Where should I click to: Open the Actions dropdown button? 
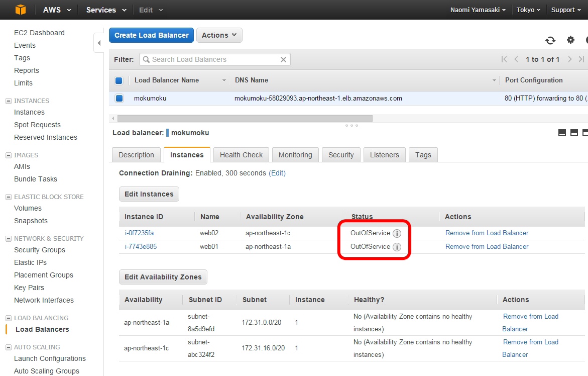click(x=219, y=35)
